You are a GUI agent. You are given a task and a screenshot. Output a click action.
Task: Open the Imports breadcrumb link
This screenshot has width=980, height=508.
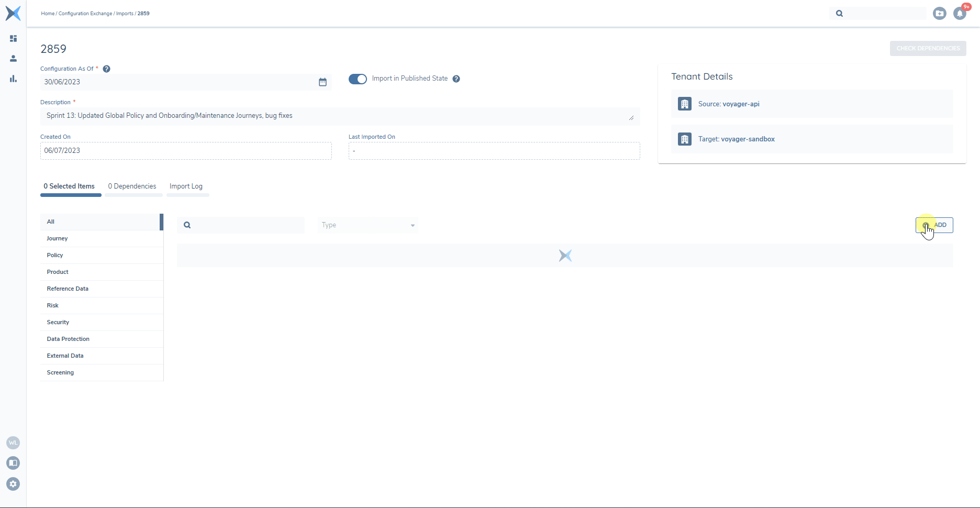[125, 13]
